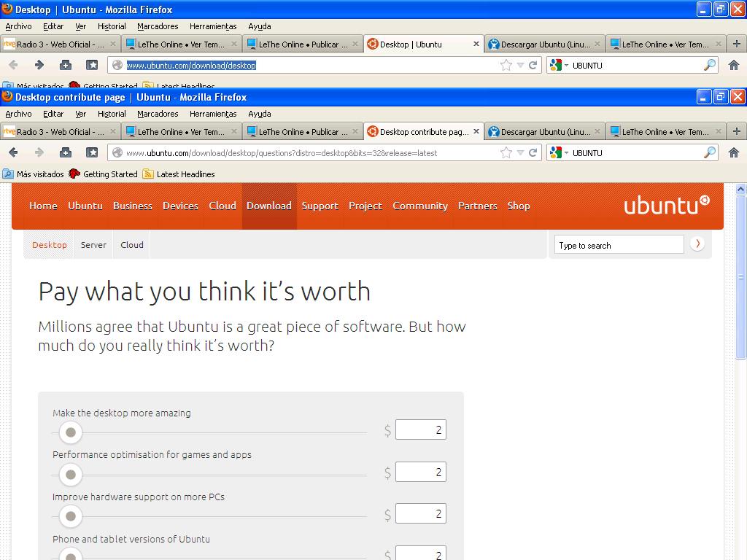Open 'Getting Started' bookmark
The width and height of the screenshot is (747, 560).
pyautogui.click(x=103, y=174)
